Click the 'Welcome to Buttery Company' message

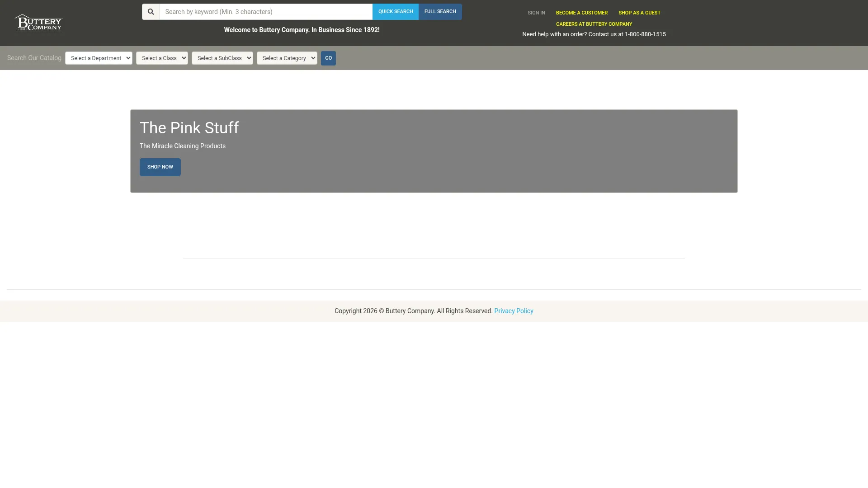pos(302,30)
